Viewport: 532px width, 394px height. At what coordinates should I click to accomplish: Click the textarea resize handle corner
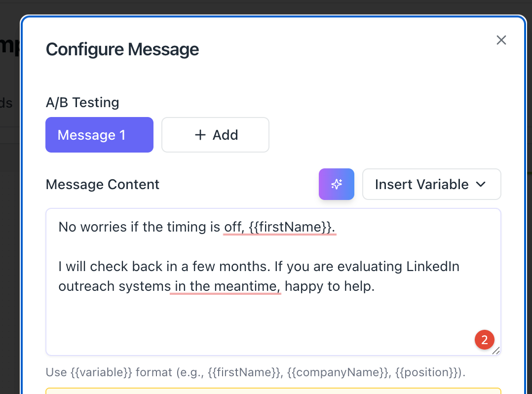[x=496, y=350]
